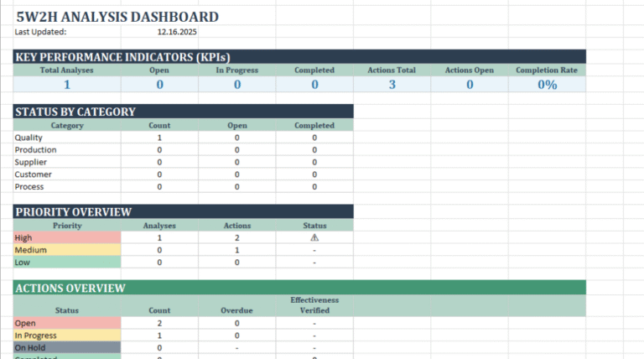Select the 0% completion rate value
This screenshot has height=359, width=644.
coord(547,85)
